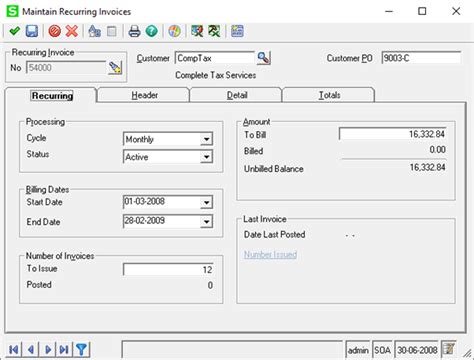The image size is (474, 360).
Task: Click the Customer field containing CompTax
Action: tap(215, 58)
